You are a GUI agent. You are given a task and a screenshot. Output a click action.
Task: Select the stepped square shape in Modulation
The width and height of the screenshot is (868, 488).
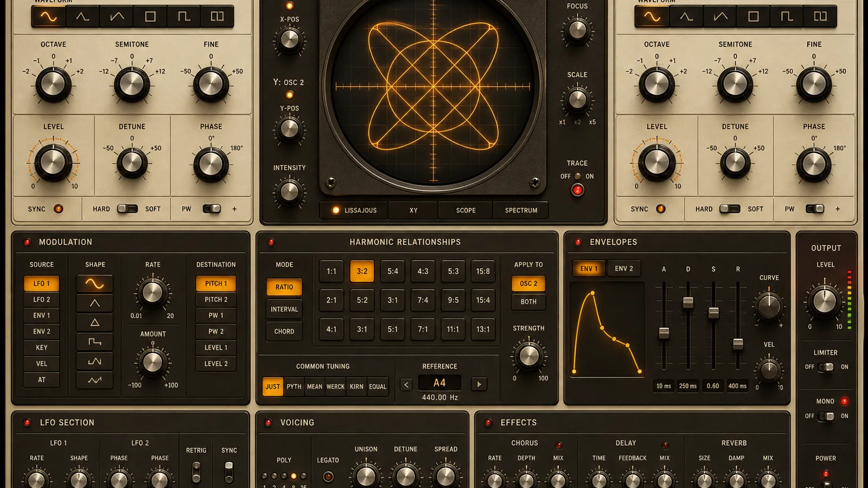pos(94,342)
